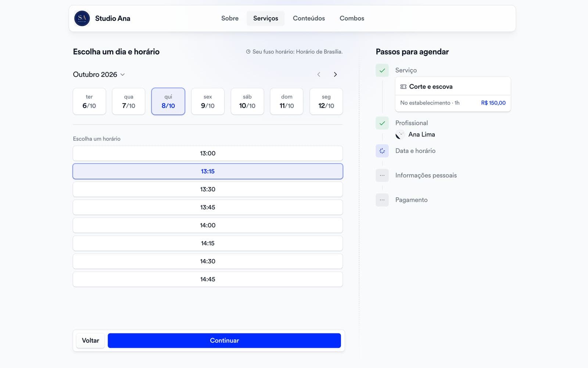Pick the 13:30 time slot
Screen dimensions: 588x368
click(208, 190)
